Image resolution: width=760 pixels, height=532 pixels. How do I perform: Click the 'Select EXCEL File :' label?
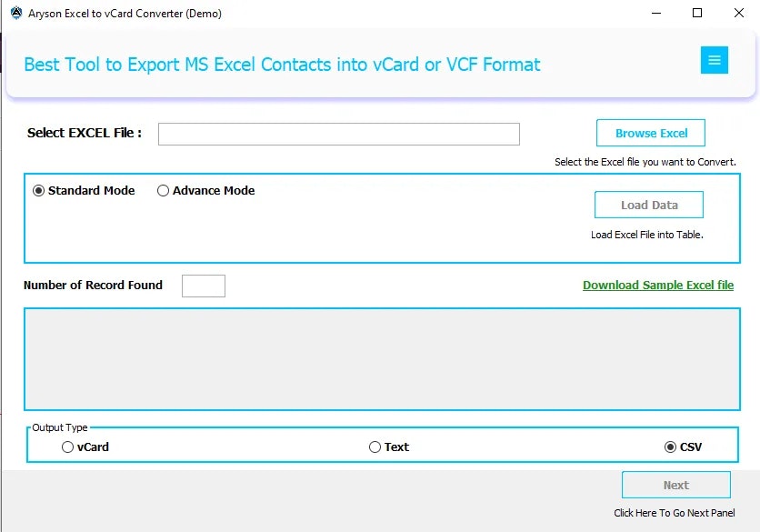click(85, 133)
